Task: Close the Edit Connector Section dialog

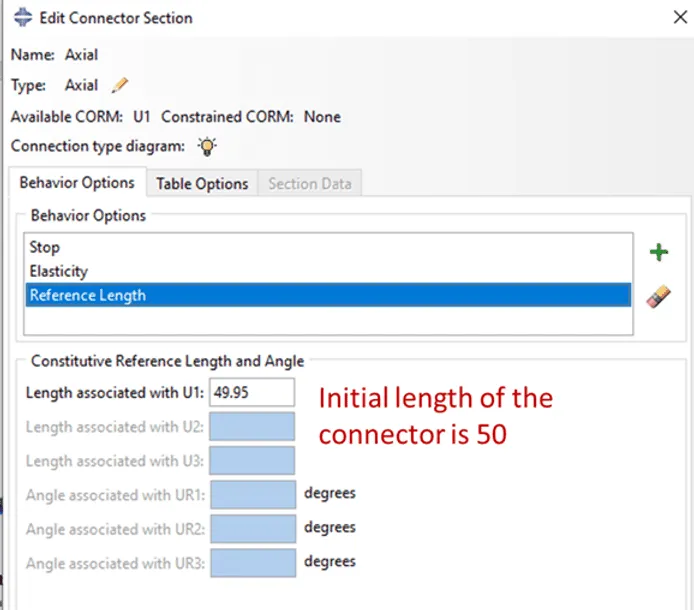Action: click(x=680, y=17)
